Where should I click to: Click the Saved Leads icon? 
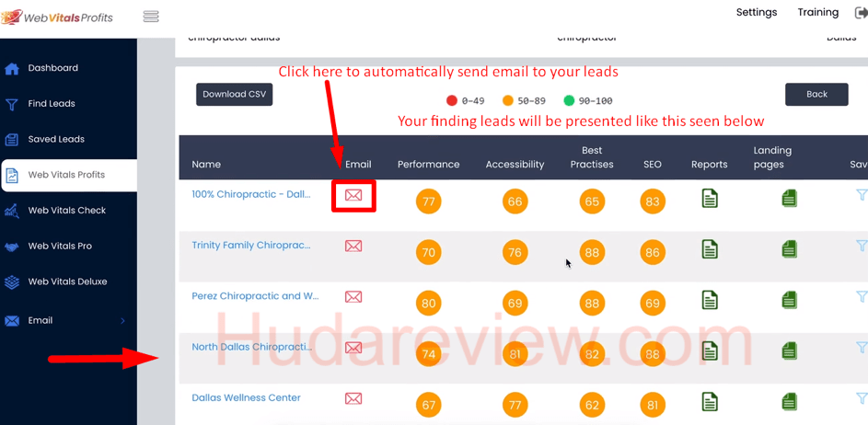pyautogui.click(x=12, y=140)
